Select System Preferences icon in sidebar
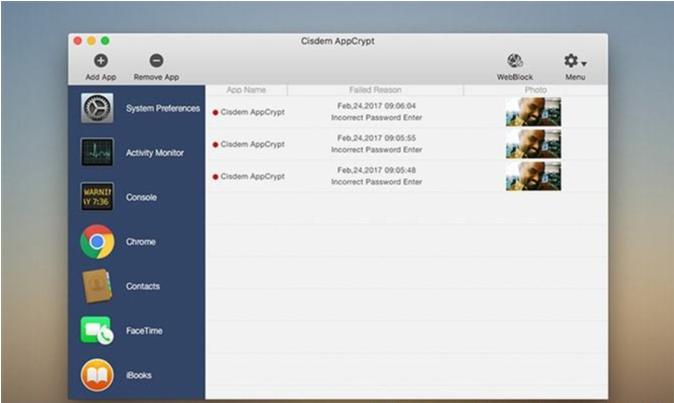The height and width of the screenshot is (403, 674). (97, 108)
